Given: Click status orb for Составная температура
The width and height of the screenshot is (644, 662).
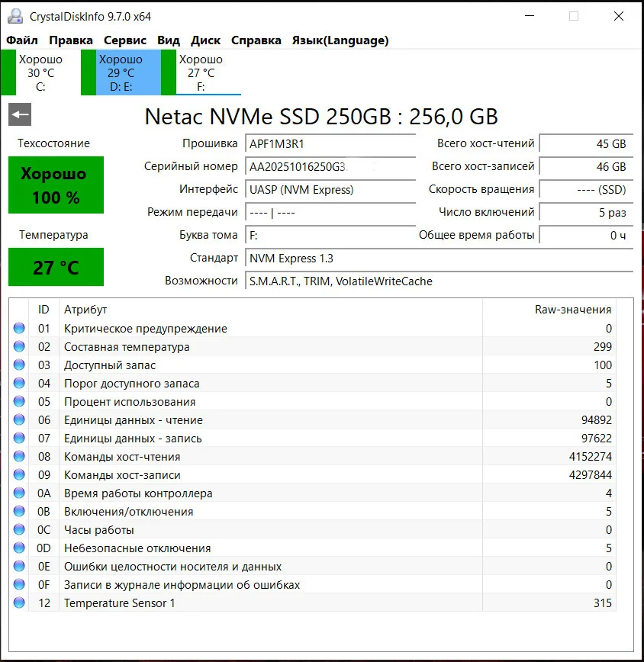Looking at the screenshot, I should click(x=19, y=346).
